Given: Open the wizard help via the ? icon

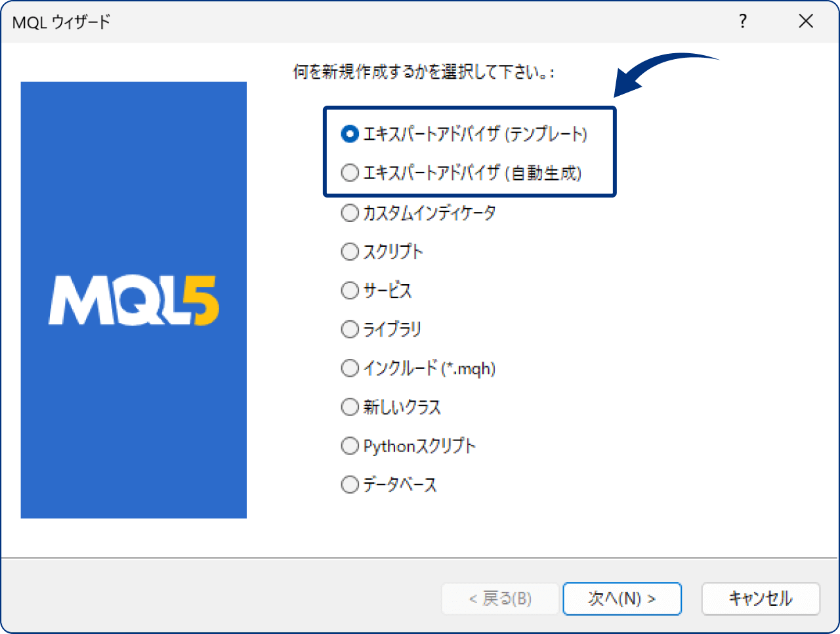Looking at the screenshot, I should pyautogui.click(x=742, y=22).
